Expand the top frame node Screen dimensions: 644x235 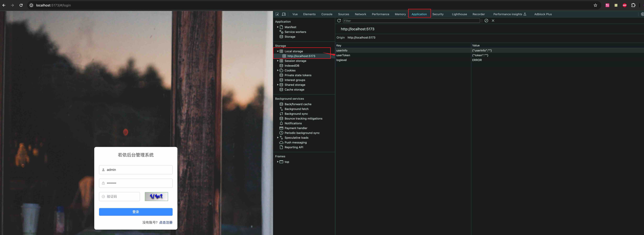(278, 162)
